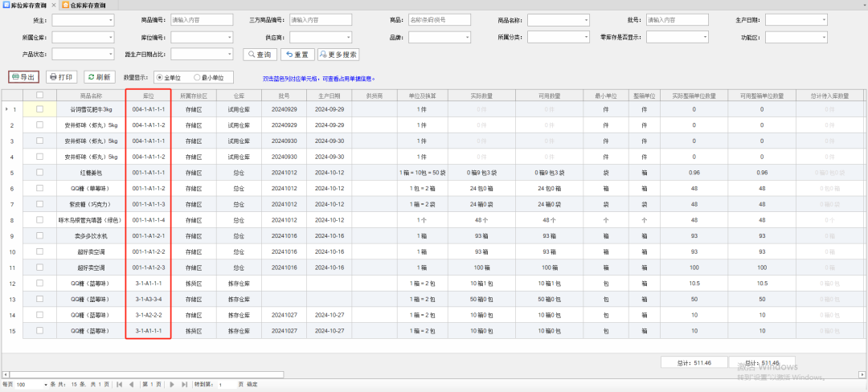The image size is (868, 392).
Task: Click the 最小单位 column header
Action: pos(606,95)
